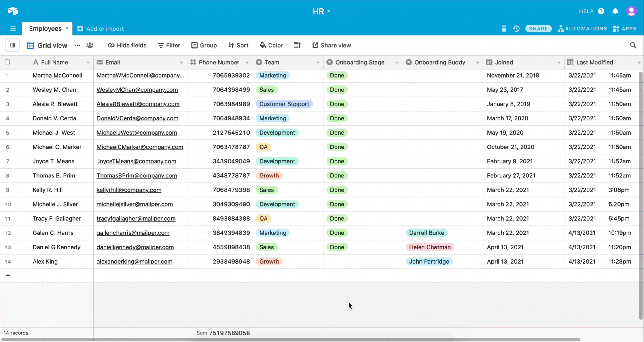Open base revision history icon
Viewport: 644px width, 342px height.
pos(517,29)
